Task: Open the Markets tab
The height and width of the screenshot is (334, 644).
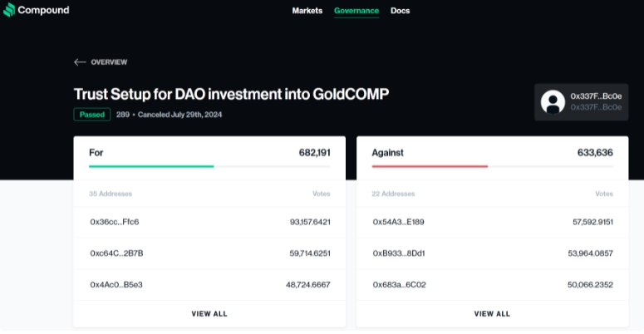Action: 307,11
